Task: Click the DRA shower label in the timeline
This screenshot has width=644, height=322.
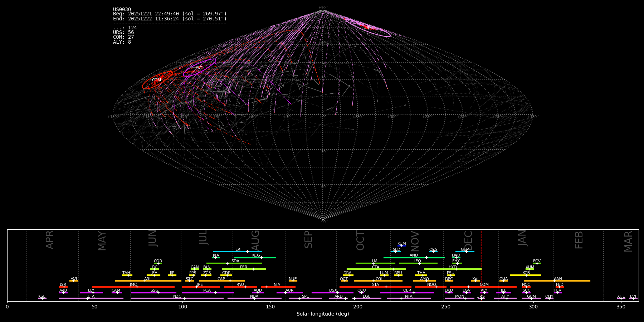Action: 347,273
